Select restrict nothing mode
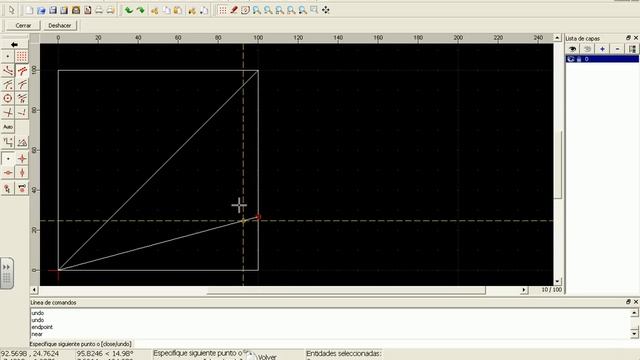The width and height of the screenshot is (640, 360). (8, 159)
